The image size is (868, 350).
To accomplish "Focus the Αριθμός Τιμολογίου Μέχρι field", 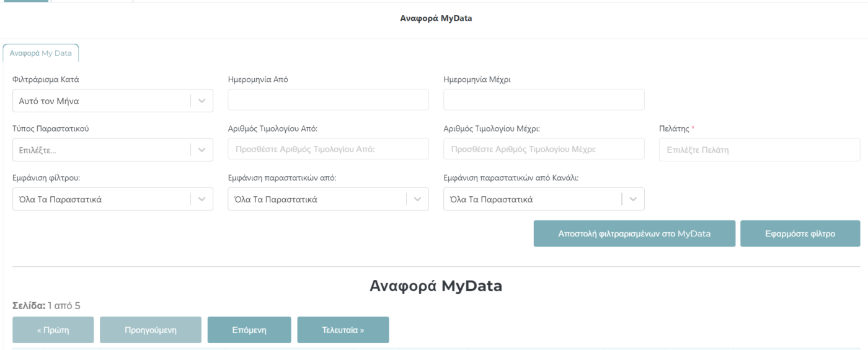I will [x=544, y=149].
